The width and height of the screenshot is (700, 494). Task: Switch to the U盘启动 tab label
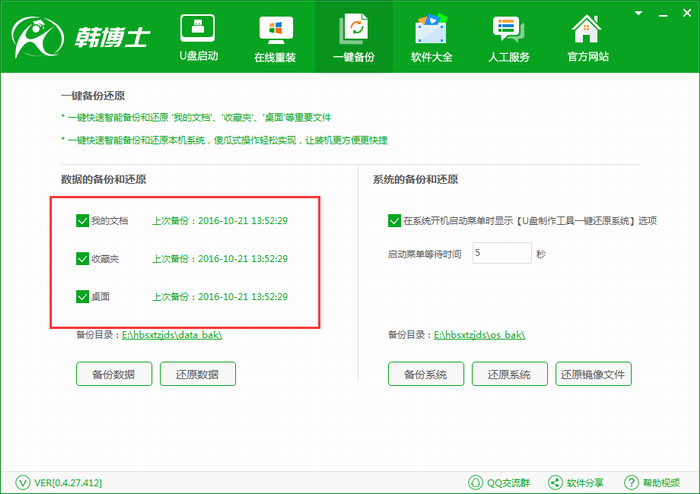pyautogui.click(x=198, y=56)
